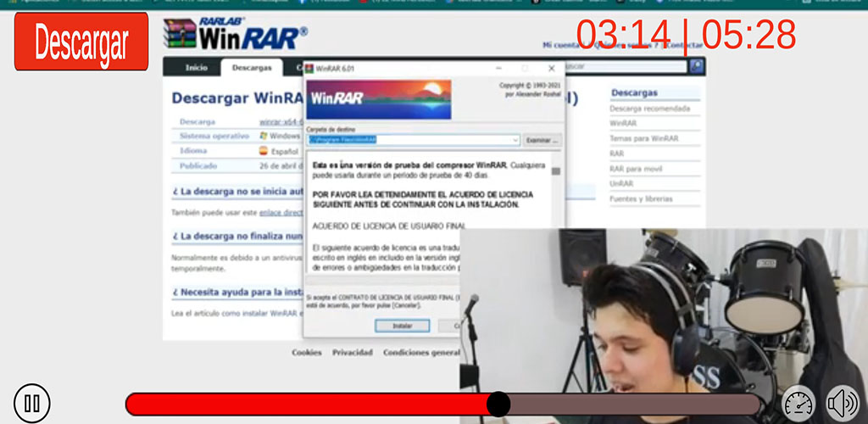
Task: Seek to the unplayed part of the progress bar
Action: (x=634, y=404)
